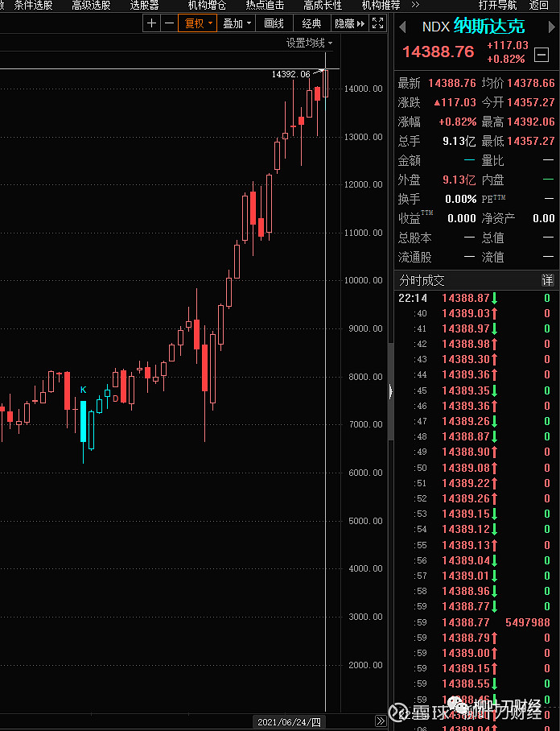Click the 14000.00 price axis label

coord(364,89)
